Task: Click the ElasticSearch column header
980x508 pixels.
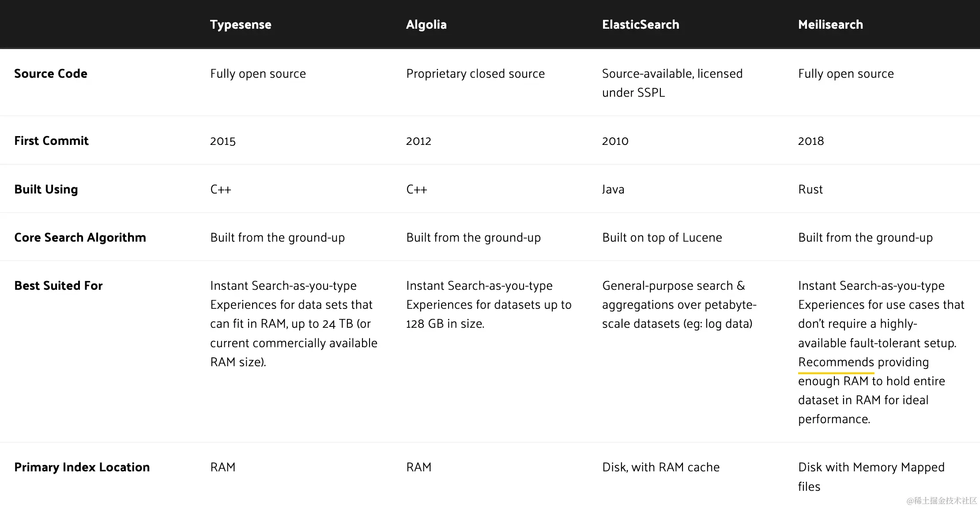Action: pos(640,25)
